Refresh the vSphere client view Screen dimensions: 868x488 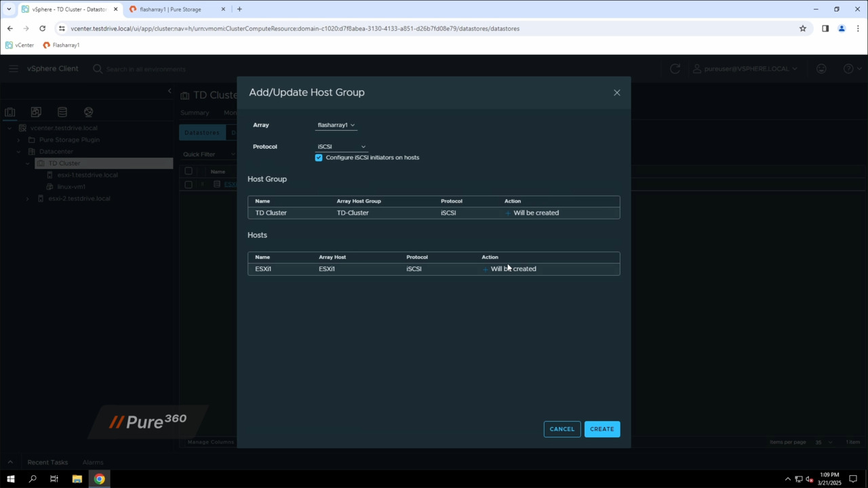pyautogui.click(x=675, y=68)
